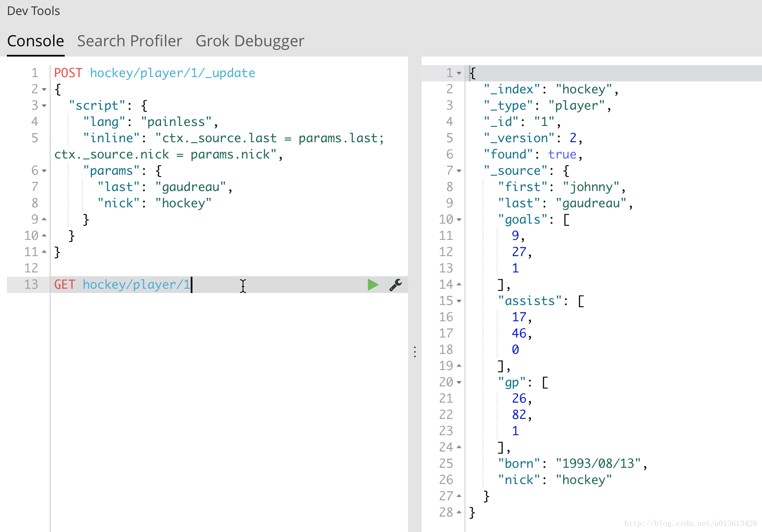Click the value 27 in the goals array
This screenshot has width=762, height=532.
[x=519, y=252]
